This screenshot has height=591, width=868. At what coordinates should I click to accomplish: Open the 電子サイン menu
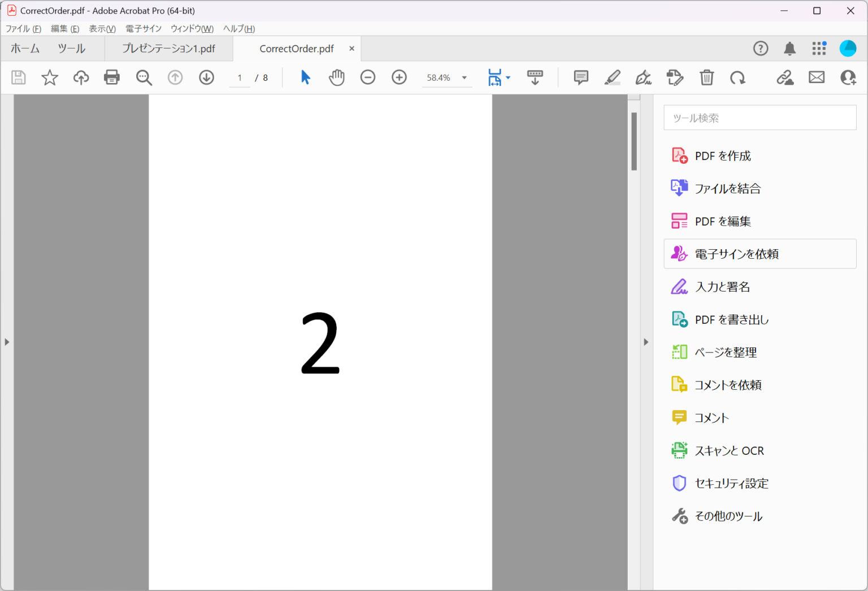point(143,28)
